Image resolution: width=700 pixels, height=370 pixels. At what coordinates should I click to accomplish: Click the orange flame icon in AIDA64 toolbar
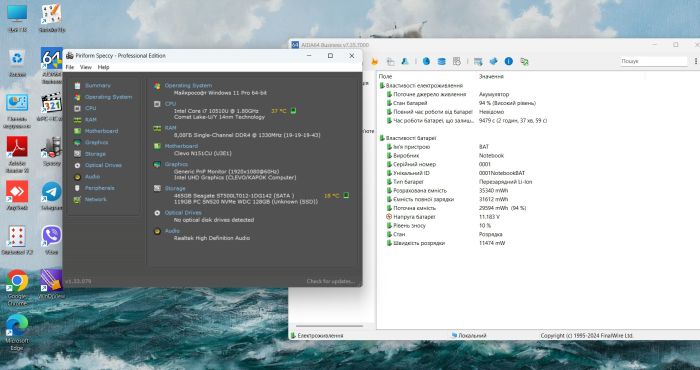coord(375,61)
